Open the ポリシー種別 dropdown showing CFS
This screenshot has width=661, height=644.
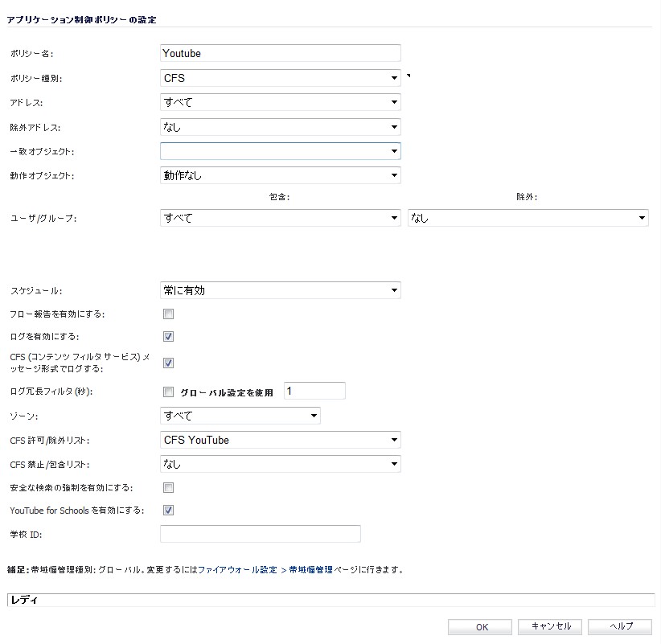click(x=281, y=78)
